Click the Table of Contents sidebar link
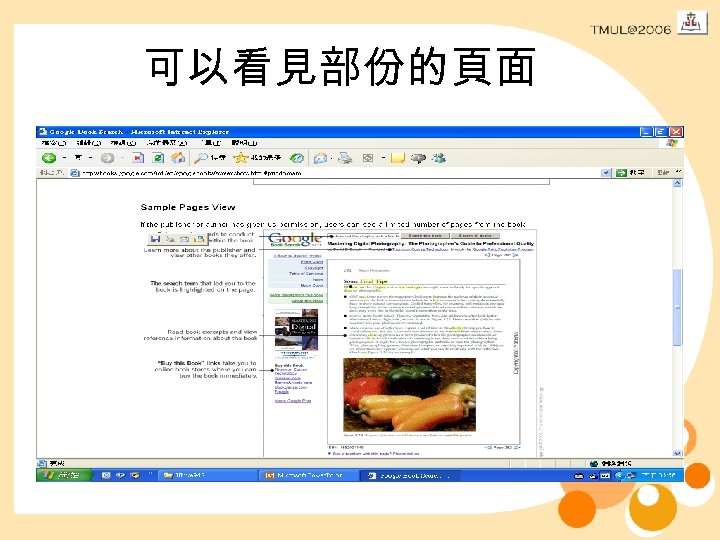The width and height of the screenshot is (720, 540). (x=306, y=273)
